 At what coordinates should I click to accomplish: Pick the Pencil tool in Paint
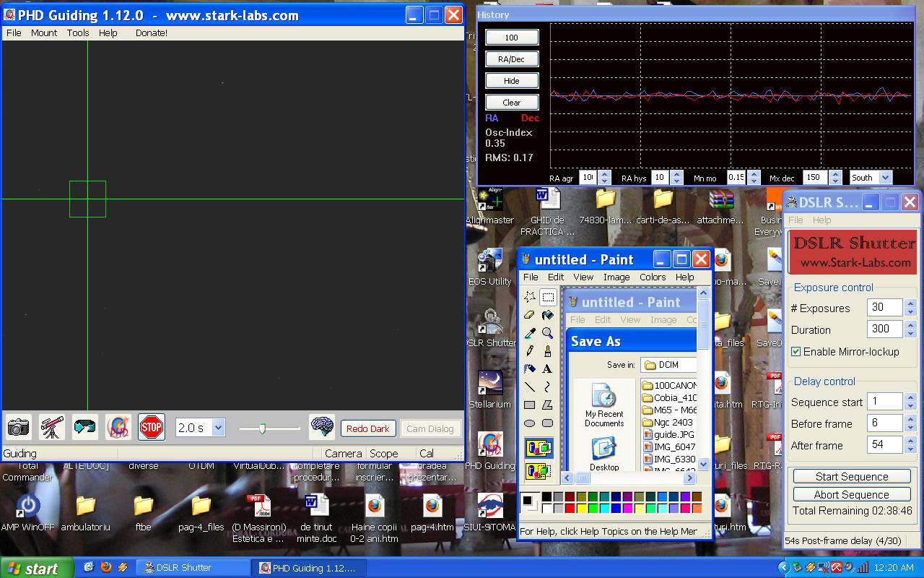[530, 350]
